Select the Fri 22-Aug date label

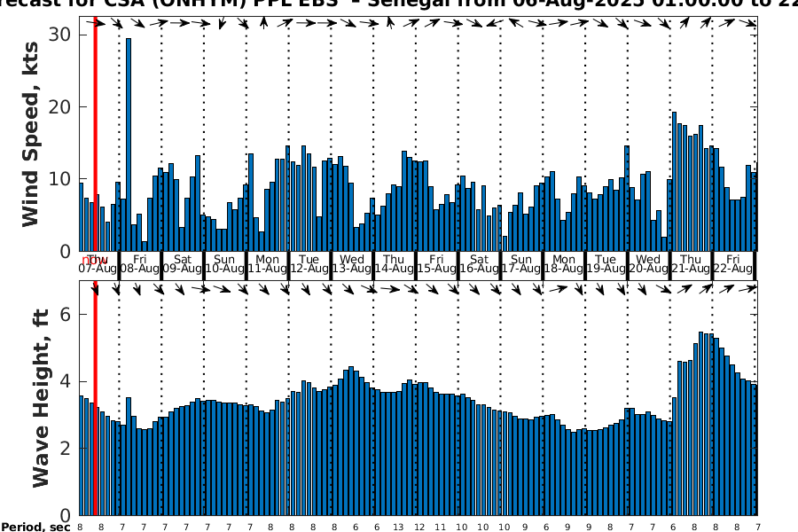(733, 264)
